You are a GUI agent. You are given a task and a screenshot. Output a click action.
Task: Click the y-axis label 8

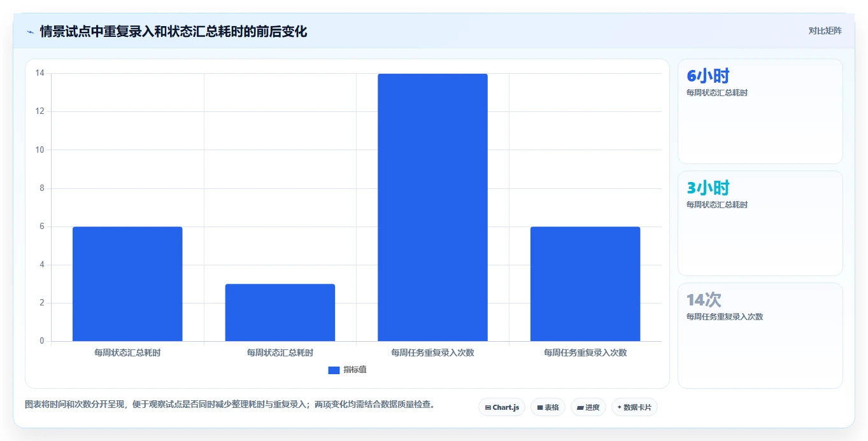(42, 188)
